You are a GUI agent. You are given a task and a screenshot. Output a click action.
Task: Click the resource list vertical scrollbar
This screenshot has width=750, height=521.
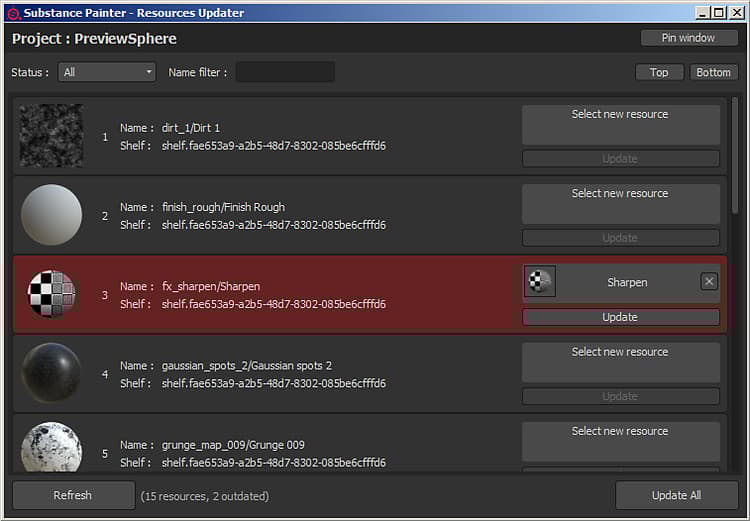click(x=735, y=156)
